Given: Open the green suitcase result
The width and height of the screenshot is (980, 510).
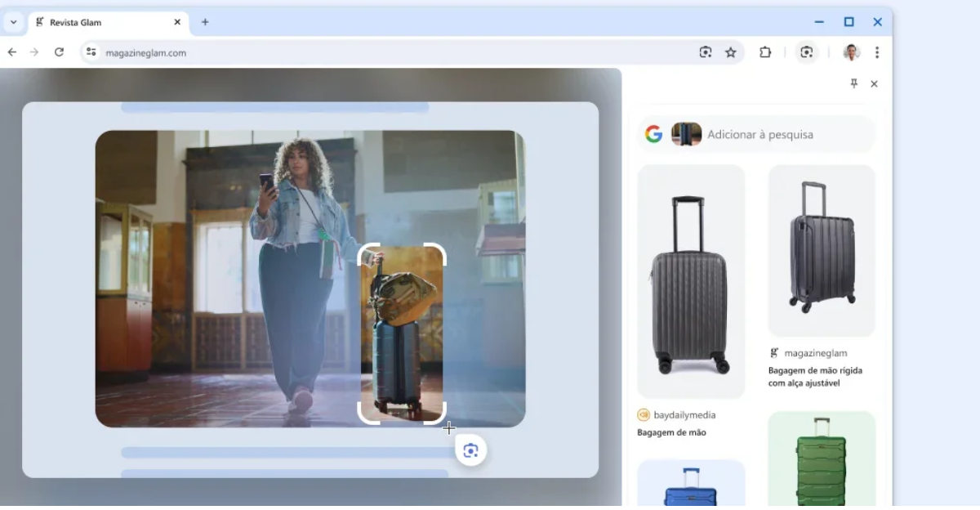Looking at the screenshot, I should point(822,459).
